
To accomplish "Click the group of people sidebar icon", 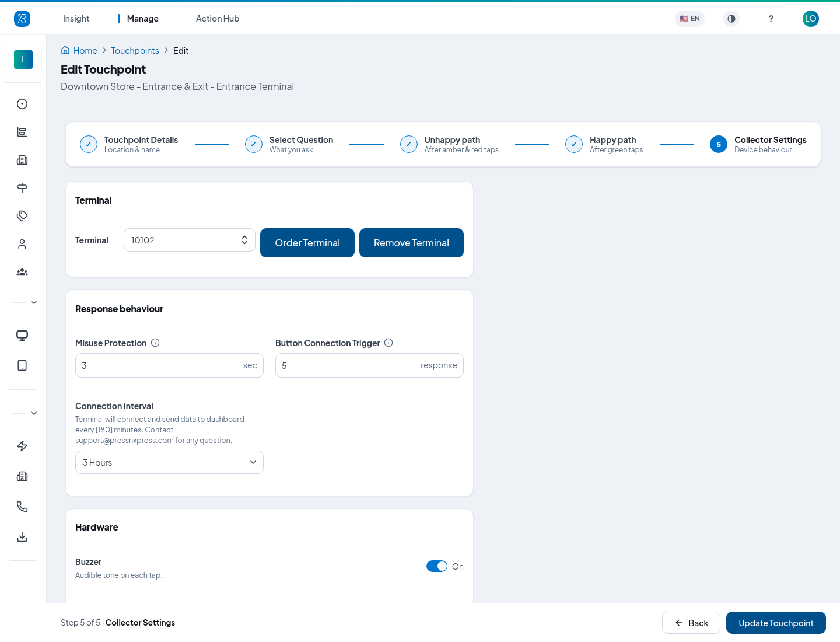I will [22, 272].
